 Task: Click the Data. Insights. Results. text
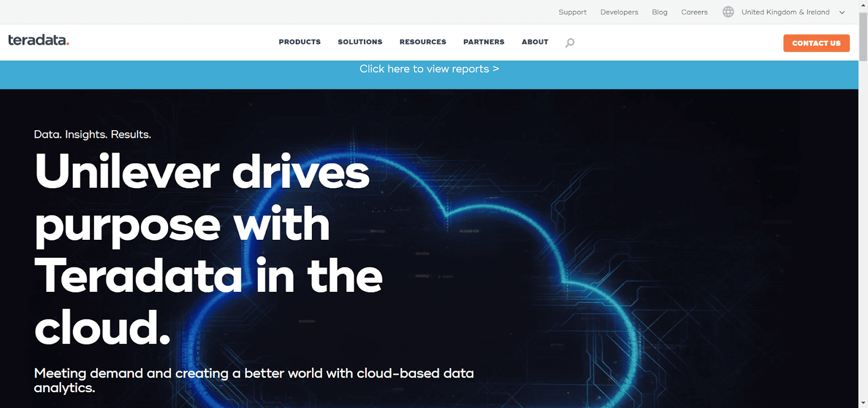click(92, 135)
